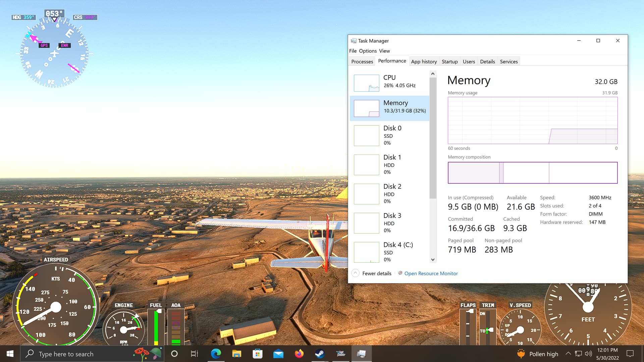The width and height of the screenshot is (644, 362).
Task: Select Disk 2 HDD in the sidebar
Action: click(x=389, y=194)
